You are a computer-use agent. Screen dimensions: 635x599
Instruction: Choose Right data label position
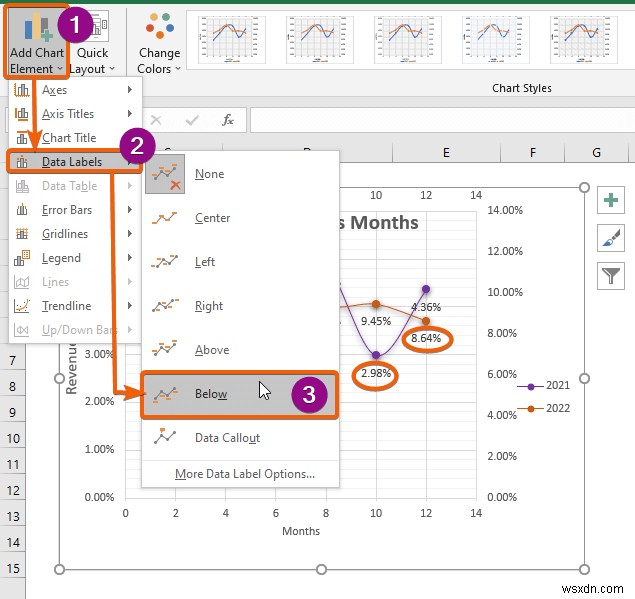(240, 306)
